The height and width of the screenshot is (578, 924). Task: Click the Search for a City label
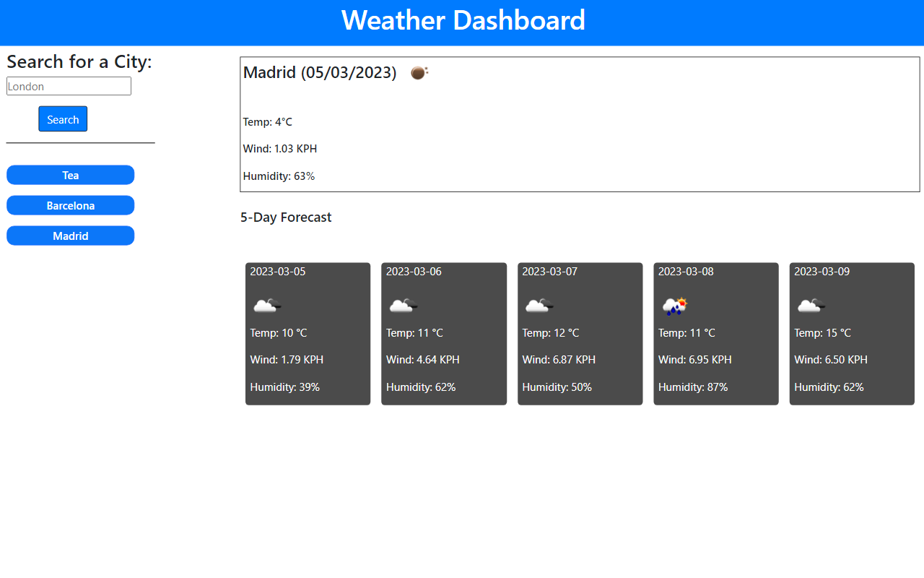(x=79, y=62)
